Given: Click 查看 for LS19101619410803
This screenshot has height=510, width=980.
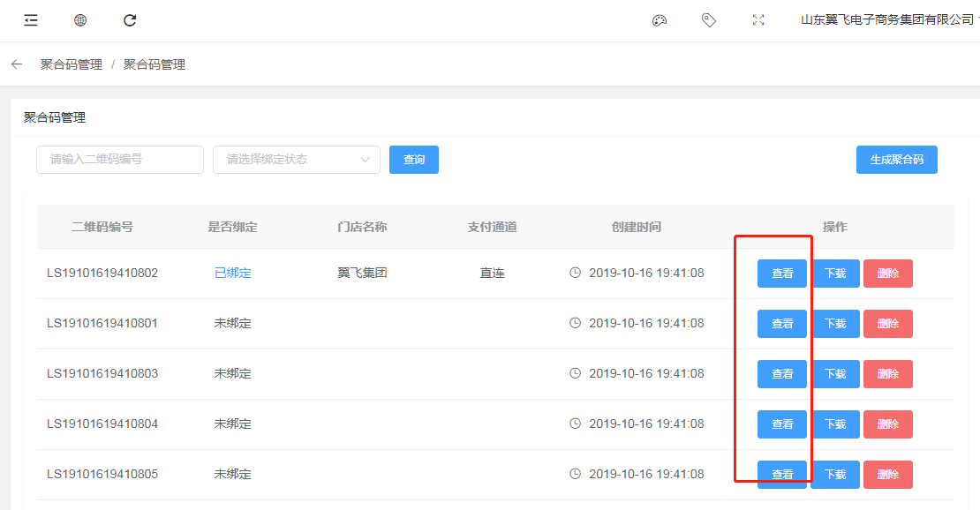Looking at the screenshot, I should tap(782, 374).
